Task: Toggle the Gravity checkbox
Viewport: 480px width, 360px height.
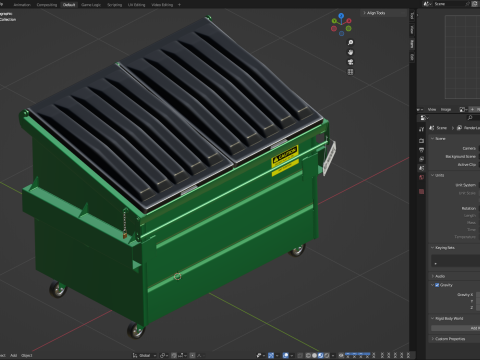Action: coord(437,285)
